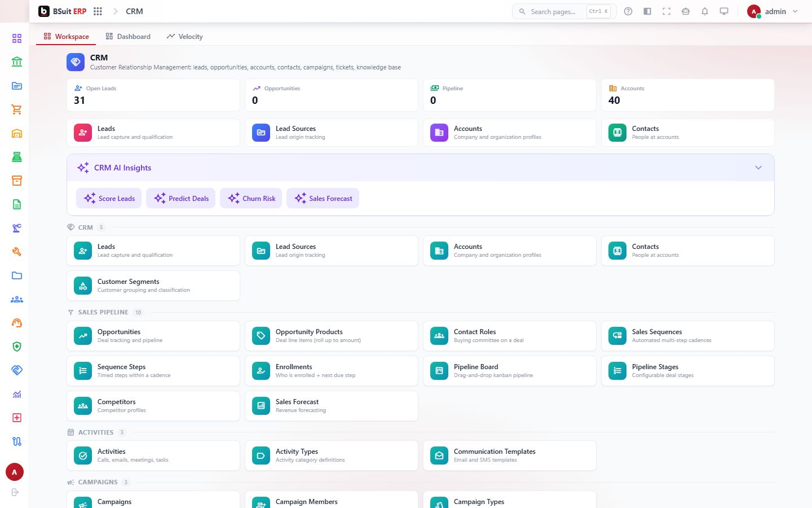Open the notifications bell
The height and width of the screenshot is (508, 812).
point(705,11)
